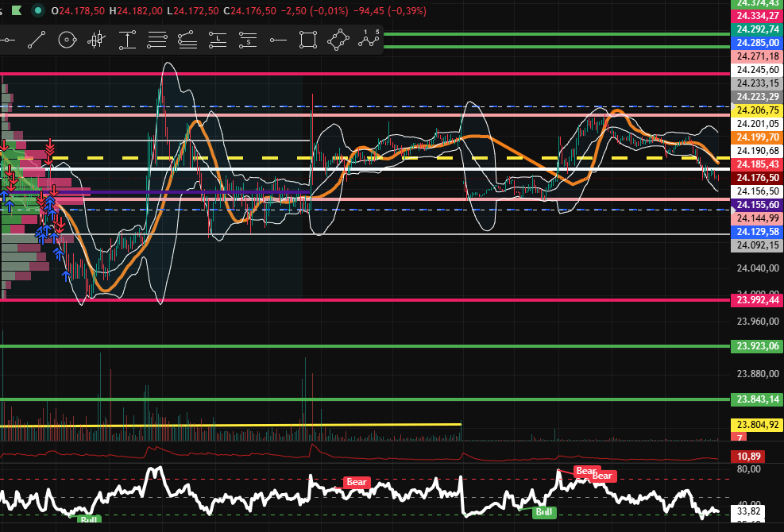Click the pink 23.992,44 price label
This screenshot has width=784, height=532.
coord(756,299)
